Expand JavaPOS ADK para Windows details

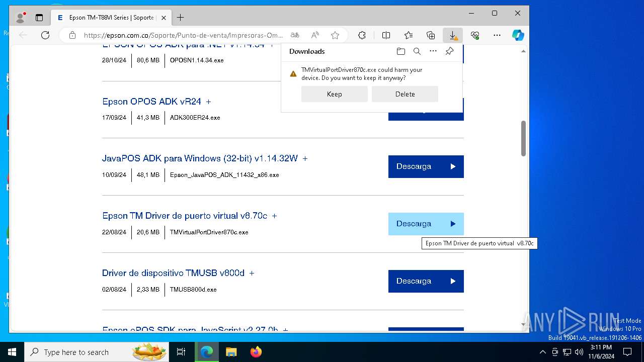(x=305, y=158)
